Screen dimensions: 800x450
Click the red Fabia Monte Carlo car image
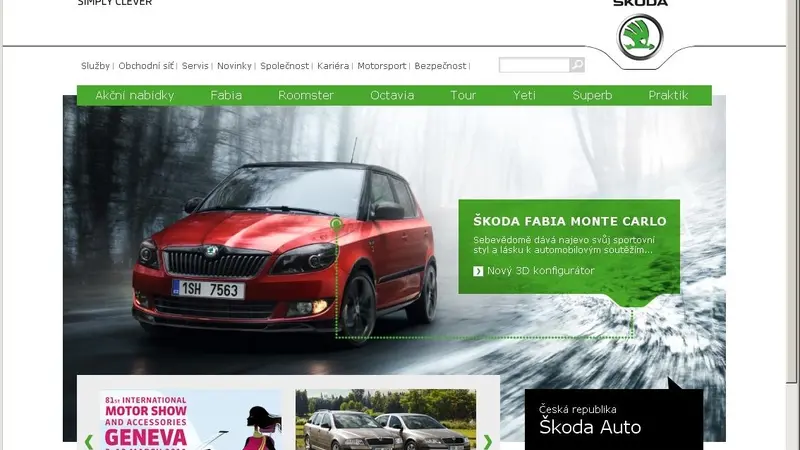[x=285, y=250]
